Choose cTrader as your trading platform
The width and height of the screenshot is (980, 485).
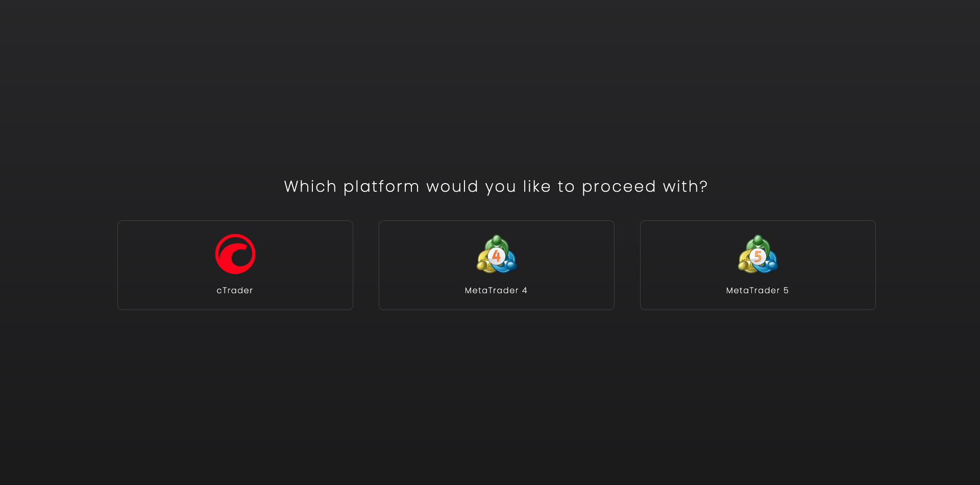pyautogui.click(x=235, y=265)
